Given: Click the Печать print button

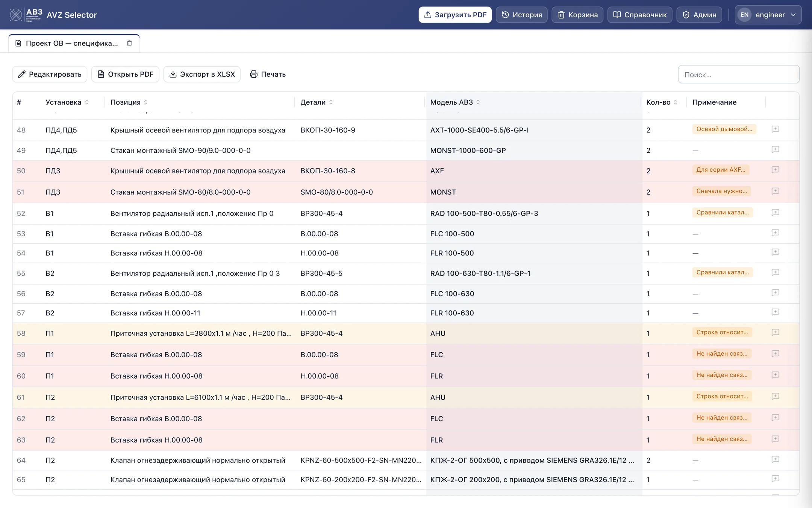Looking at the screenshot, I should tap(268, 74).
